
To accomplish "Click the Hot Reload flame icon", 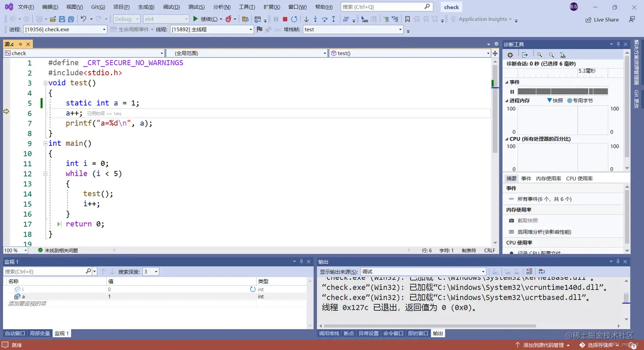I will pyautogui.click(x=229, y=19).
